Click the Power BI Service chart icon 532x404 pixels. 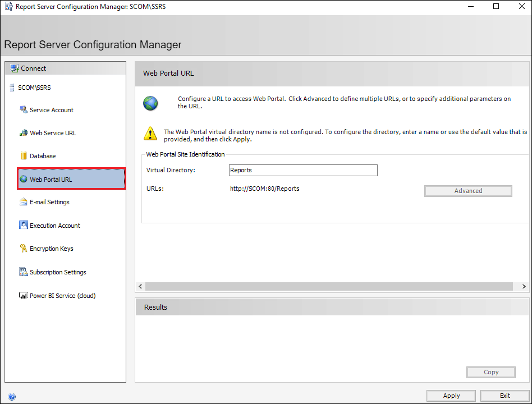point(24,295)
